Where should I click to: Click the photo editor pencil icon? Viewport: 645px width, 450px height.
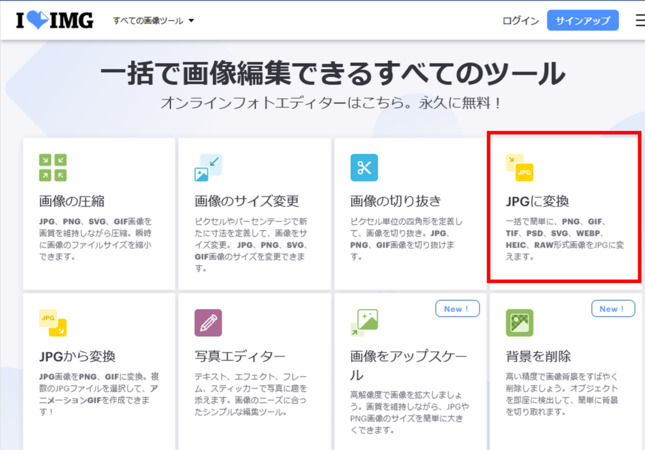click(208, 322)
